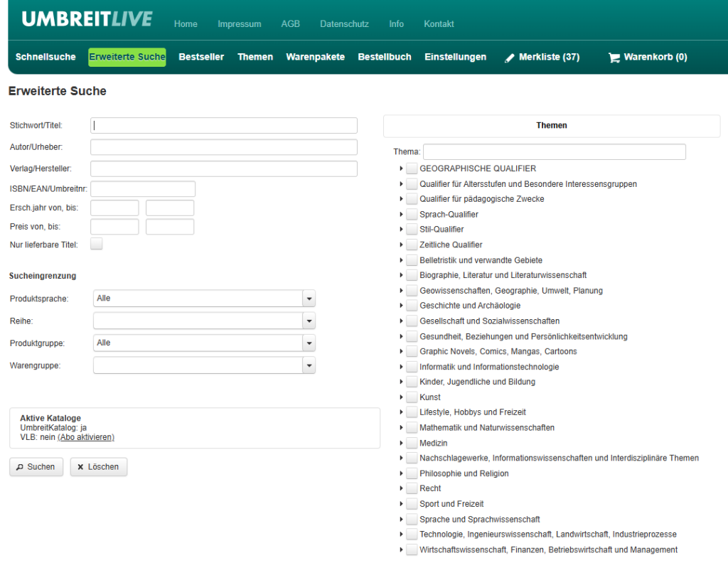Toggle the 'Nur lieferbare Titel' checkbox
Viewport: 728px width, 585px height.
[97, 245]
